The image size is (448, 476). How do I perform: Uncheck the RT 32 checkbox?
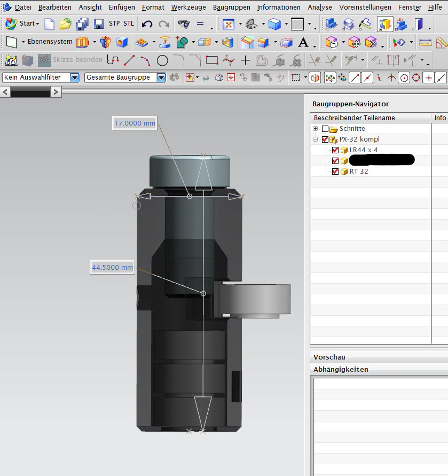click(x=335, y=171)
